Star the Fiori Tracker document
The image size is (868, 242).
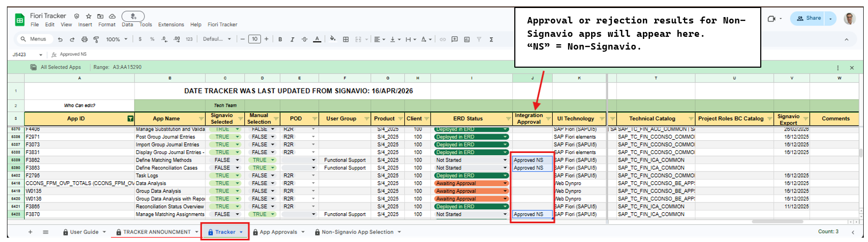89,17
